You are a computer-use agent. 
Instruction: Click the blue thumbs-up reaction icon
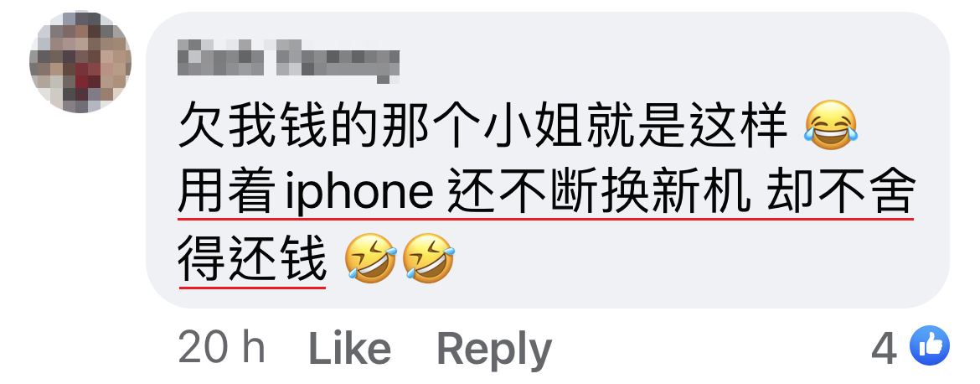pos(930,345)
